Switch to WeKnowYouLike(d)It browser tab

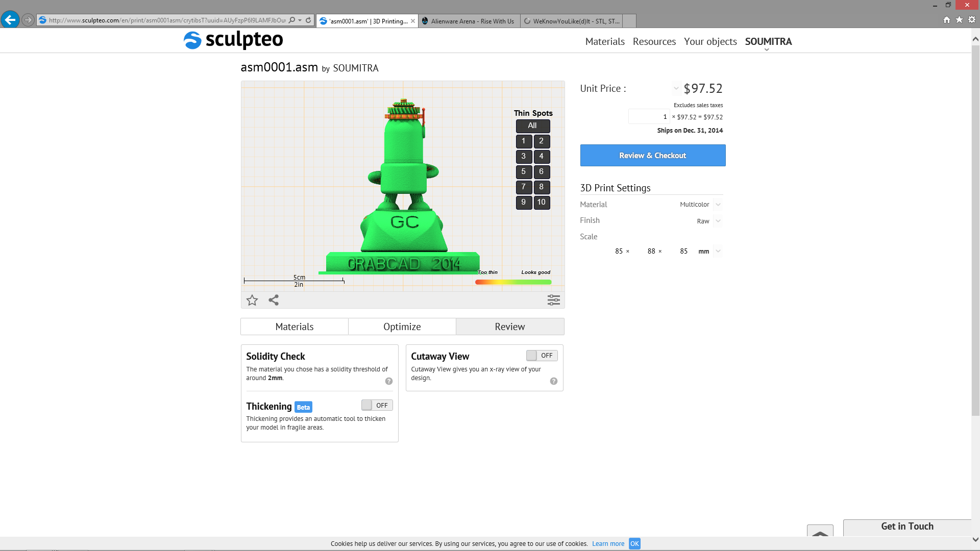pos(572,21)
